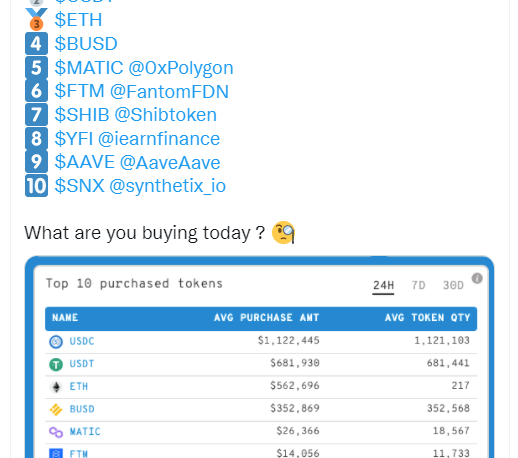The width and height of the screenshot is (518, 458).
Task: Open the $BUSD cashtag link
Action: [86, 44]
